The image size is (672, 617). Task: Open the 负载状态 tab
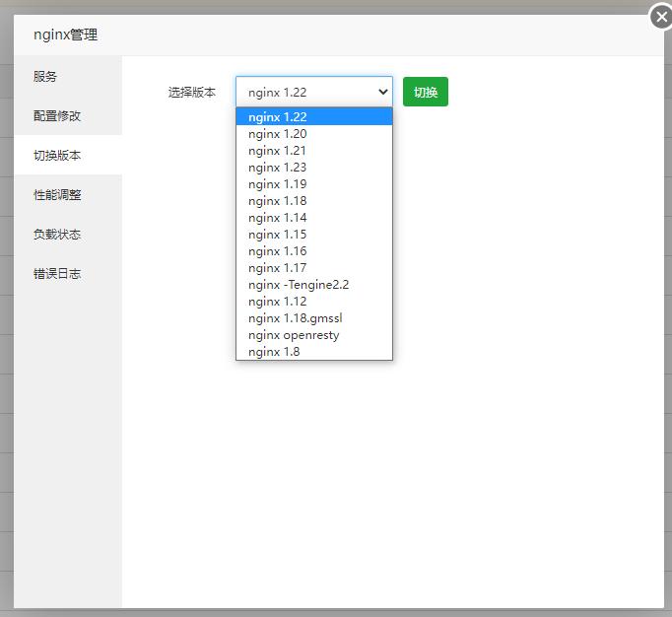(57, 235)
